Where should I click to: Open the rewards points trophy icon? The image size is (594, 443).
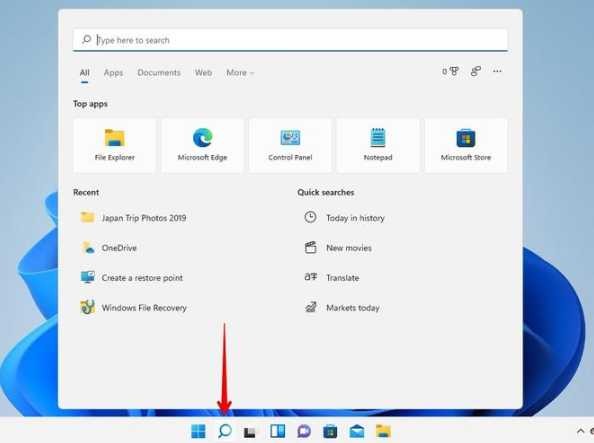(x=450, y=71)
